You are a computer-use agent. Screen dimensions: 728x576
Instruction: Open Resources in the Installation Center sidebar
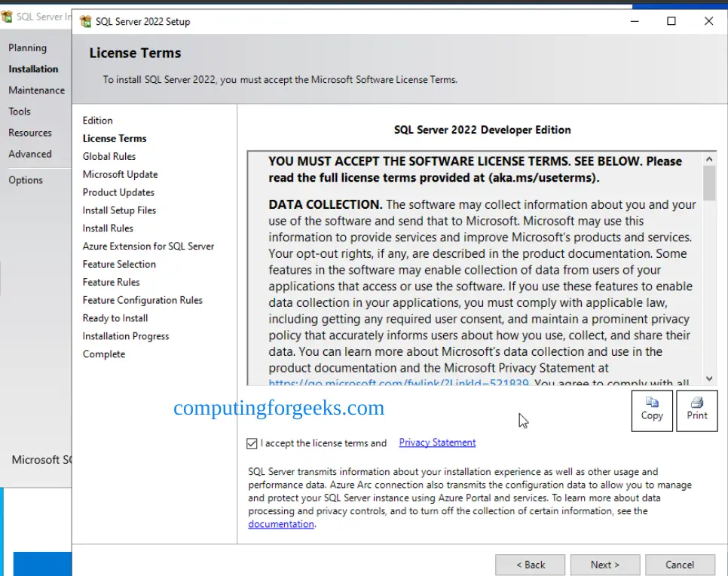point(30,133)
